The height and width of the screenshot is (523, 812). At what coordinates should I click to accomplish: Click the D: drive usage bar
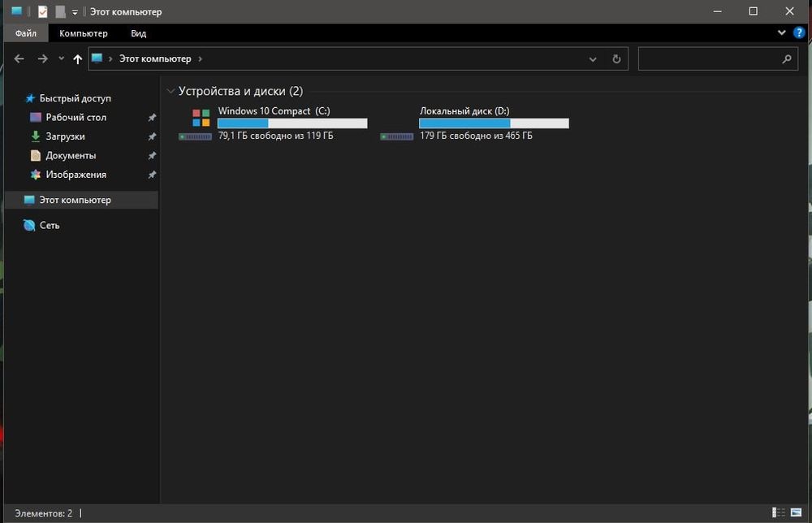click(x=494, y=123)
